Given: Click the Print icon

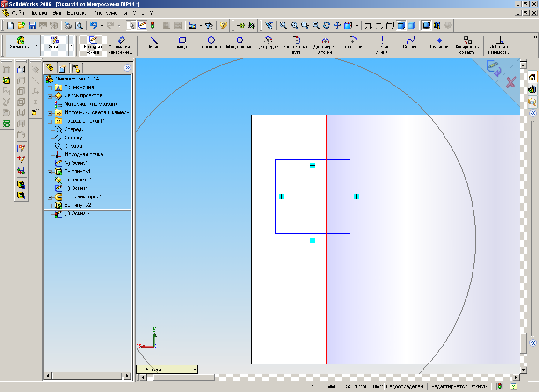Looking at the screenshot, I should 68,25.
